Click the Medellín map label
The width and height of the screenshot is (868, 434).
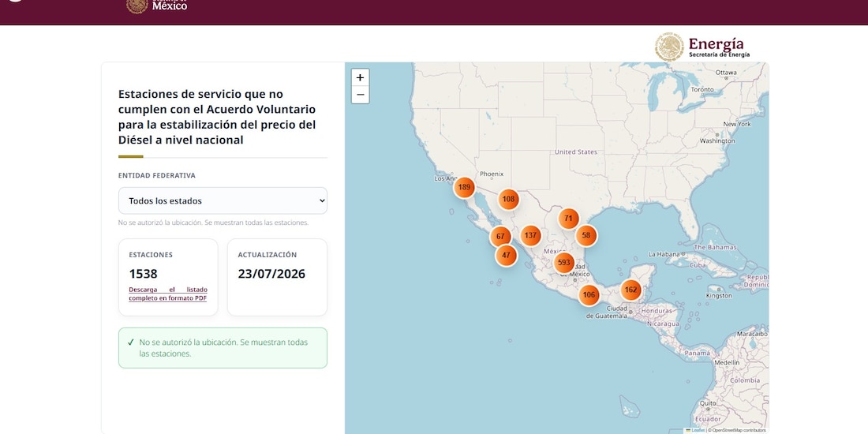click(x=727, y=362)
